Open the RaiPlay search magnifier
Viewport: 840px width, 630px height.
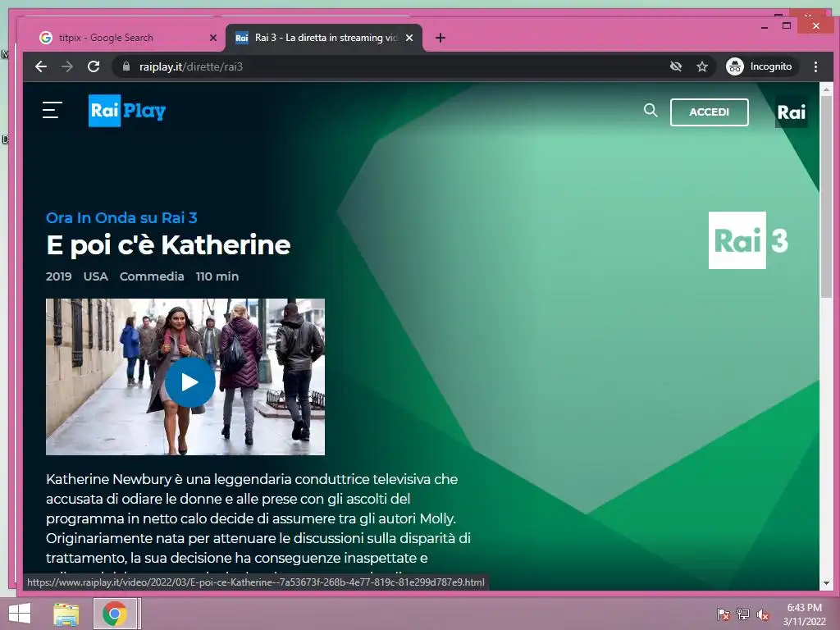pyautogui.click(x=651, y=111)
